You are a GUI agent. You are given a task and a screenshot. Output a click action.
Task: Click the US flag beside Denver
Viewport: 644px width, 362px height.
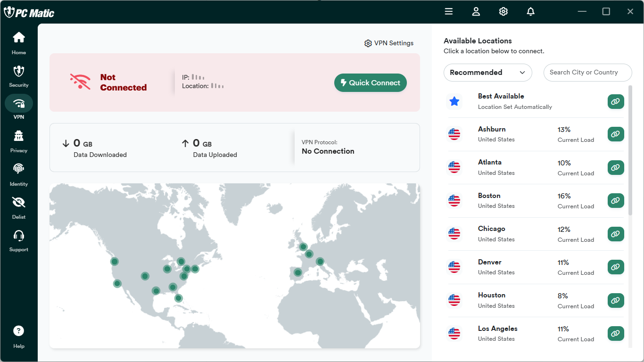(x=454, y=267)
